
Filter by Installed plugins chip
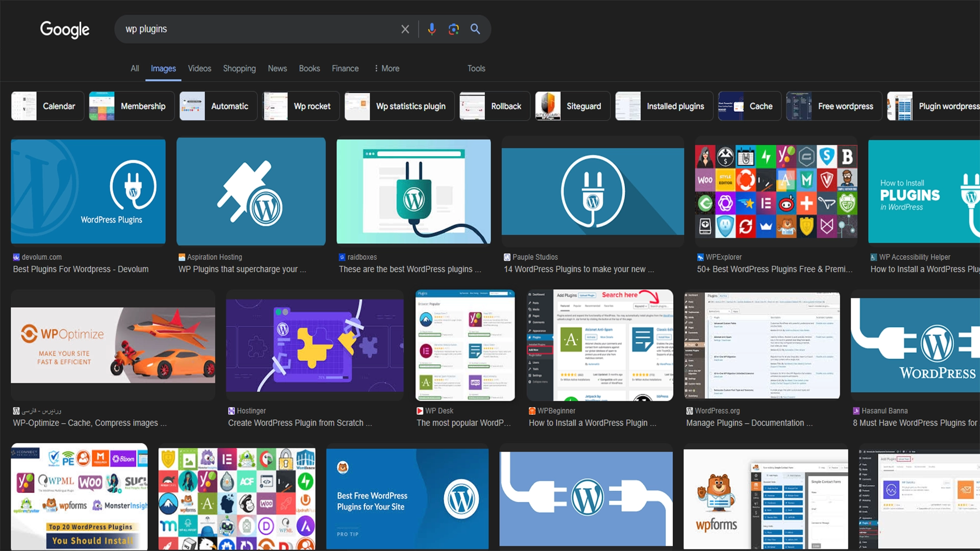tap(664, 106)
